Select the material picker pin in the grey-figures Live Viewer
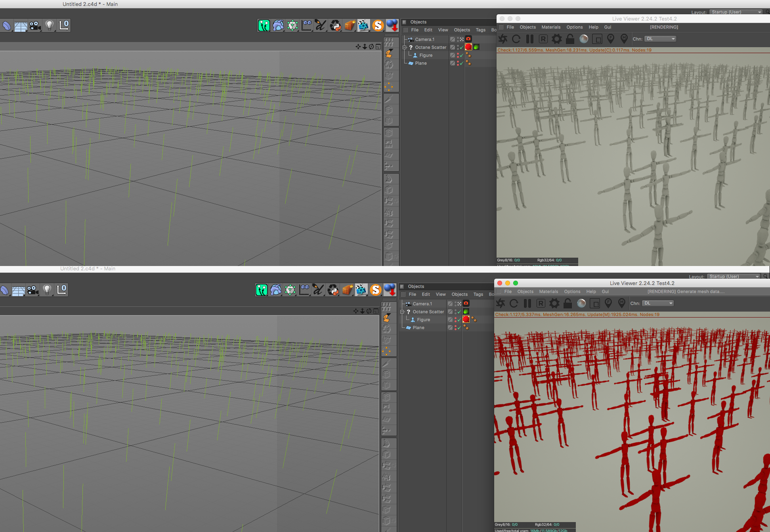 [624, 39]
